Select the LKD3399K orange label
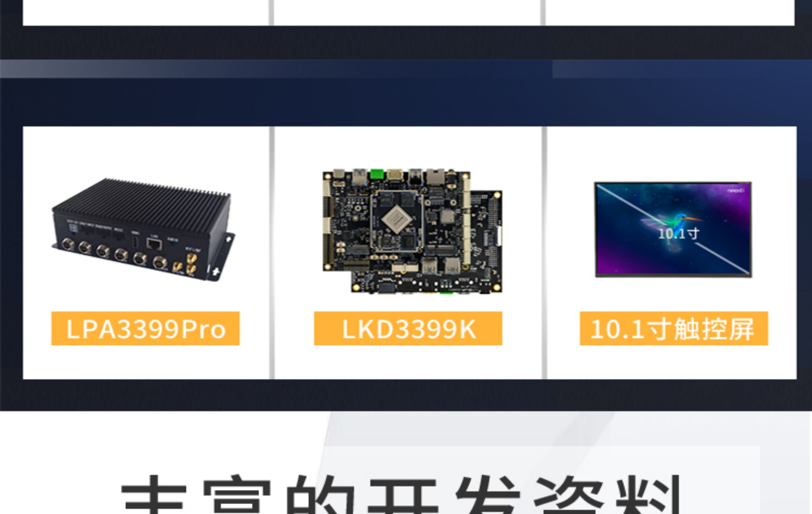The image size is (812, 514). coord(408,328)
